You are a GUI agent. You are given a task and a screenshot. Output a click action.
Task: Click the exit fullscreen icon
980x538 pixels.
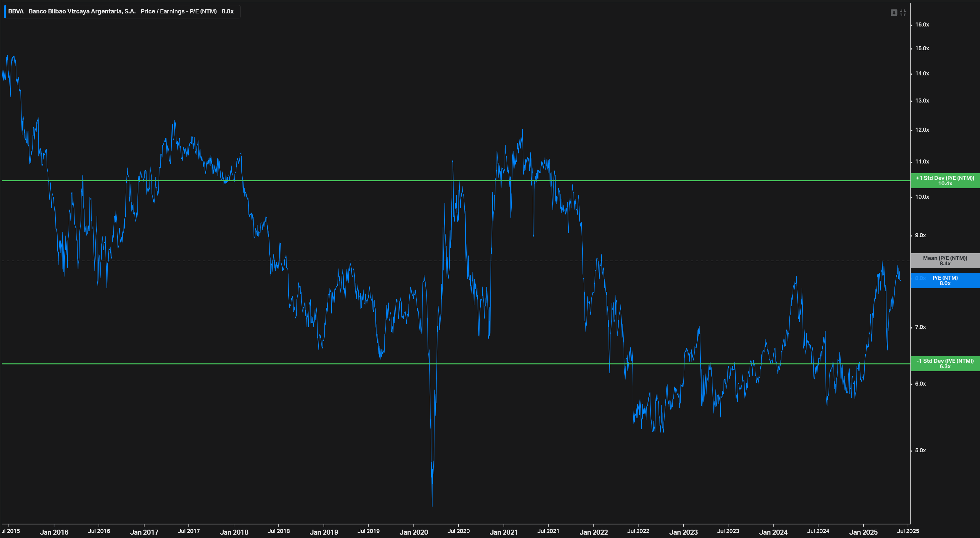pyautogui.click(x=903, y=12)
